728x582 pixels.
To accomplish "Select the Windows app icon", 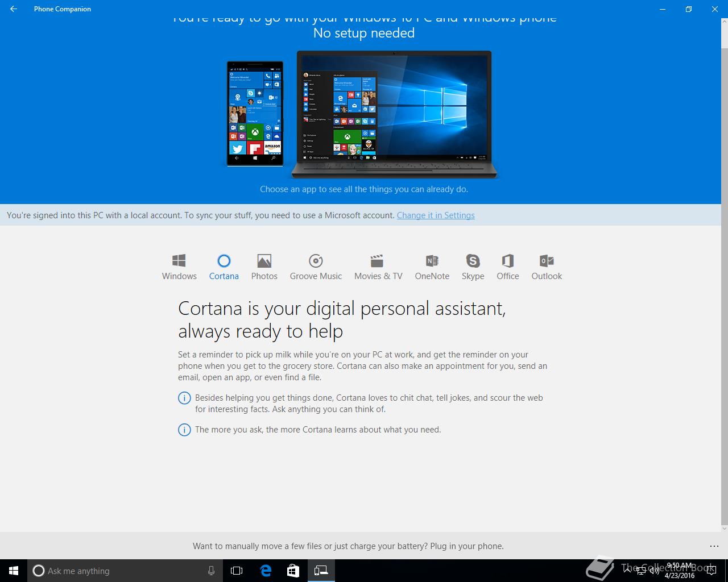I will pos(179,261).
